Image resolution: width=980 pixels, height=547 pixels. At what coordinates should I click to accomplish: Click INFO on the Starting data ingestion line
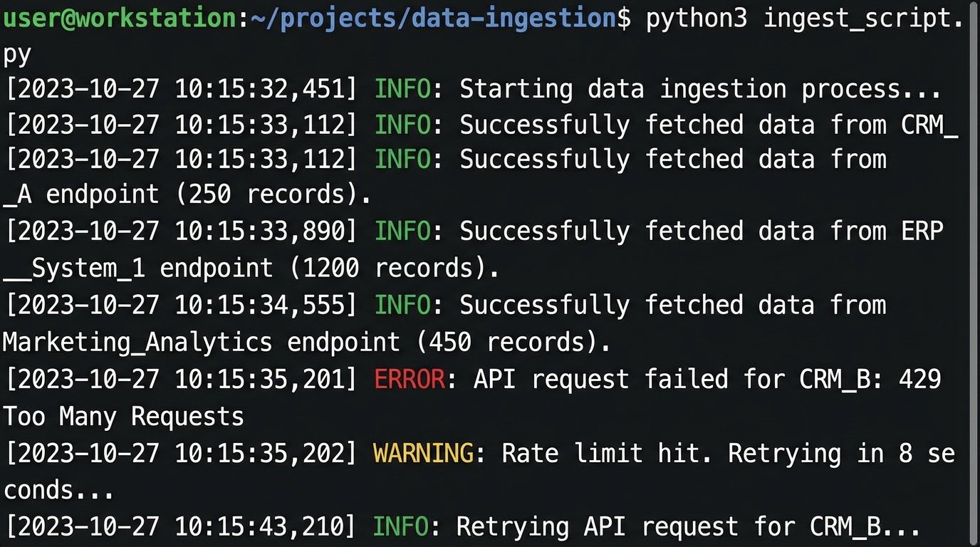(x=402, y=89)
